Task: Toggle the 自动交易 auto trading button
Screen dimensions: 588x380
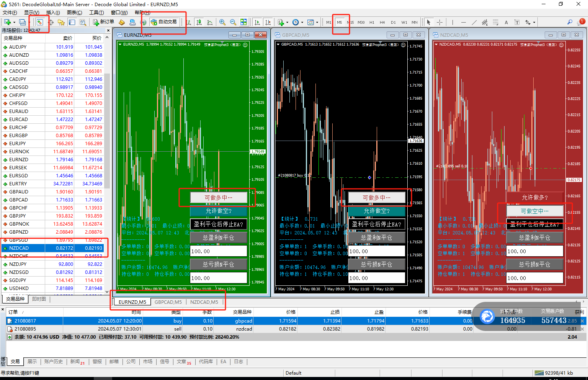Action: (164, 22)
